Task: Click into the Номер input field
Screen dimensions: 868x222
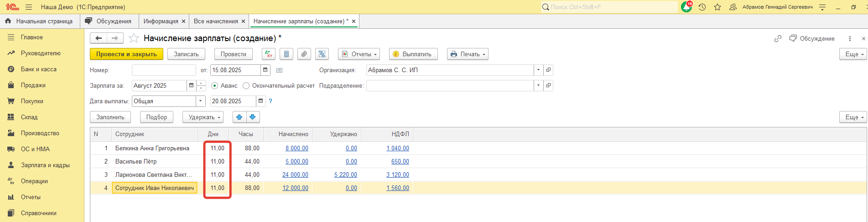Action: 163,70
